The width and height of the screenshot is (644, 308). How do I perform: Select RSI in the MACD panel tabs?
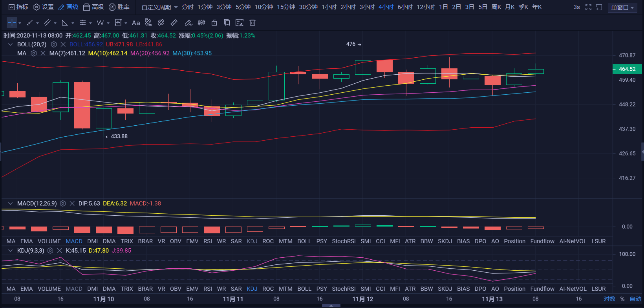[x=208, y=241]
